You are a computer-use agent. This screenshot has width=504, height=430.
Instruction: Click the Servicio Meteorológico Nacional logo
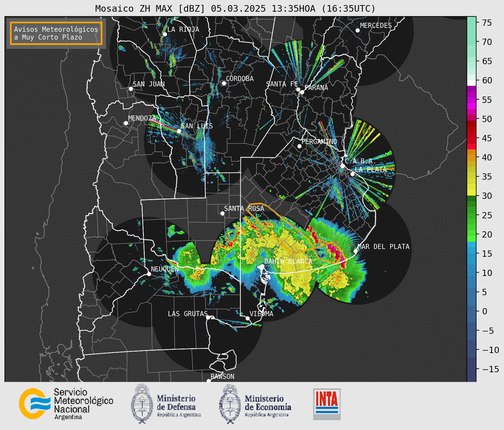point(66,404)
